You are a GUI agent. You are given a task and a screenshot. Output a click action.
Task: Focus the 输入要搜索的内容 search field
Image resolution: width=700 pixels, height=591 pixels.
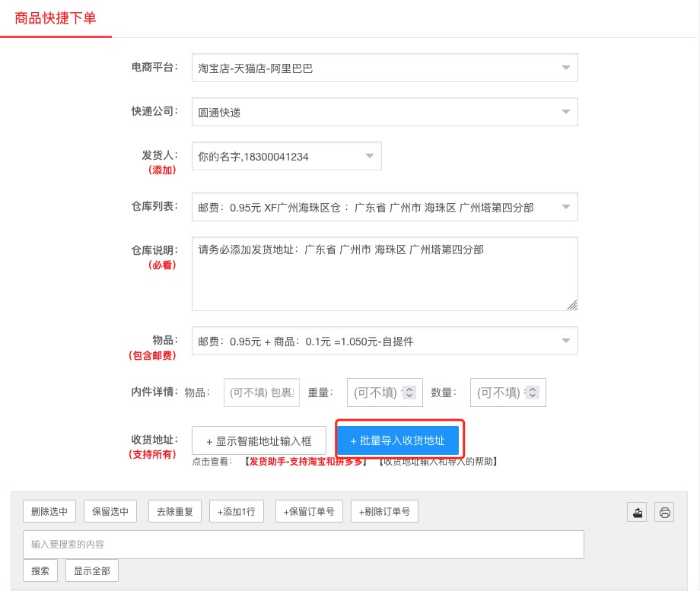pyautogui.click(x=303, y=545)
